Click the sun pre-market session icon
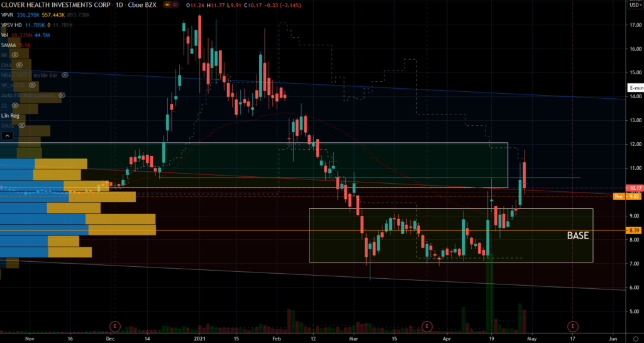Screen dimensions: 644x343 [x=167, y=5]
